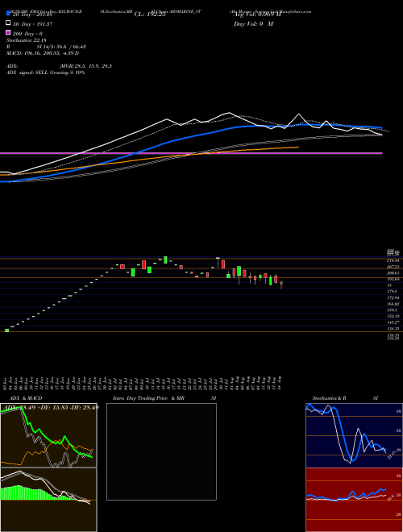Click the white 50 Day legend swatch
The image size is (403, 532).
coord(8,23)
